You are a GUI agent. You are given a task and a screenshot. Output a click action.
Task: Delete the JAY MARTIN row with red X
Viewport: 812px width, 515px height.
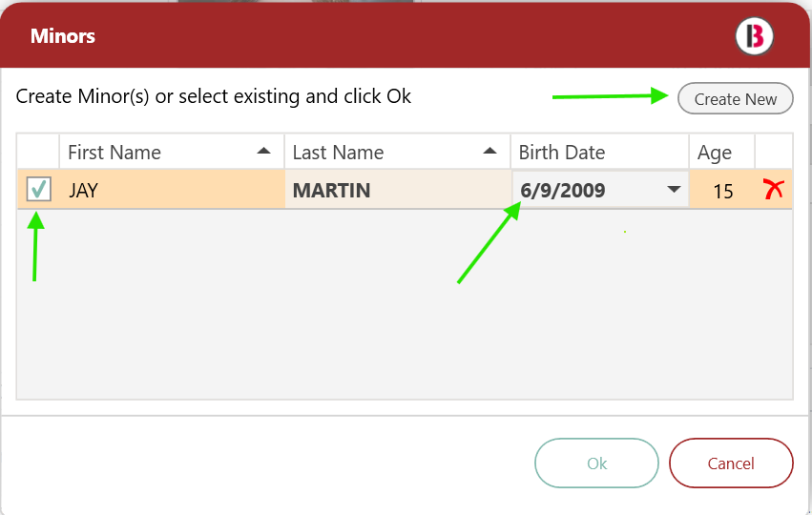coord(774,190)
